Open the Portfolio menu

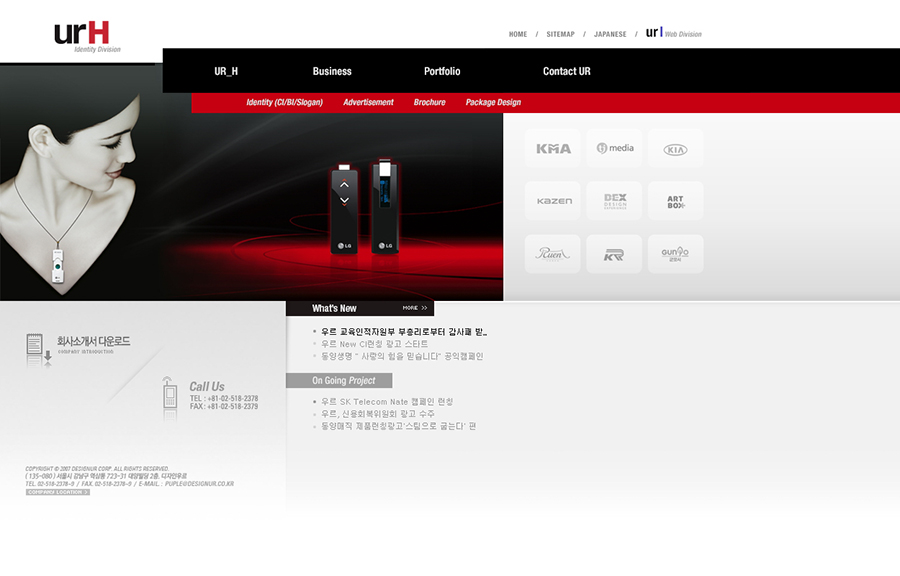[442, 71]
